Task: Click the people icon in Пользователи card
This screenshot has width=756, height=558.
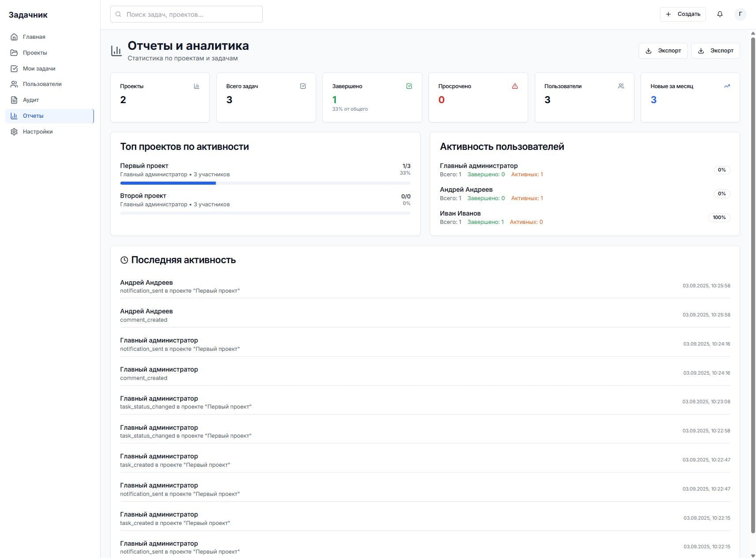Action: pos(621,86)
